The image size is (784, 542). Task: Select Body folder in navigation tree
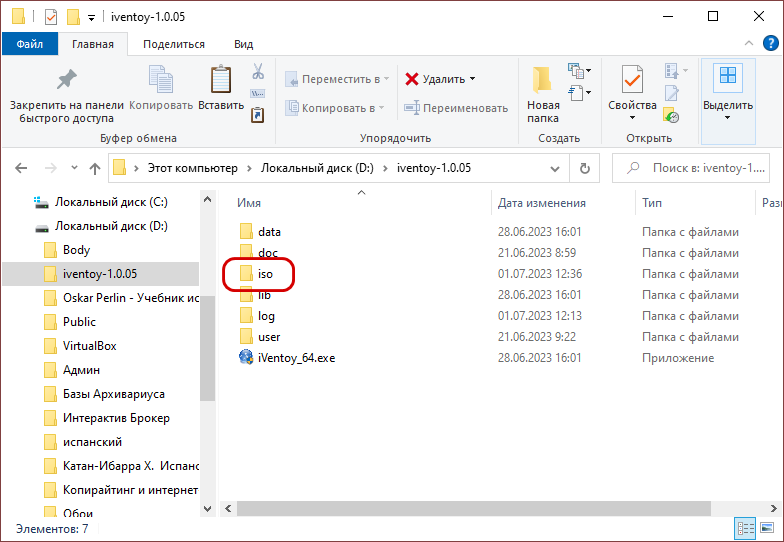coord(67,250)
